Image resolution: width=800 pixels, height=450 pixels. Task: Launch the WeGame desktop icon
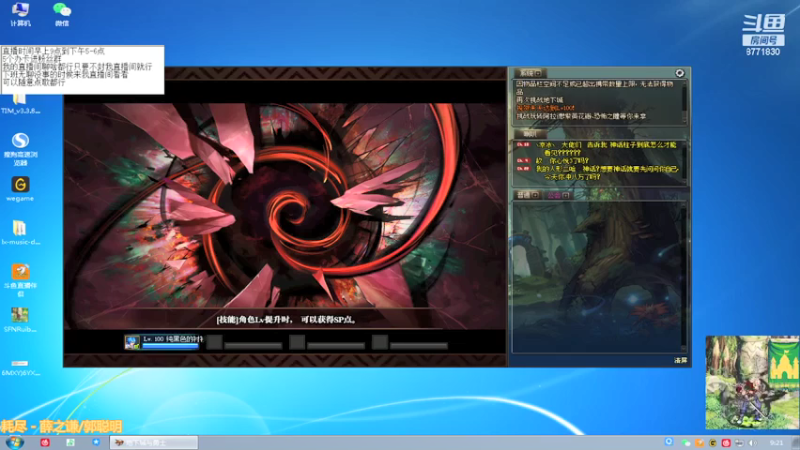point(20,189)
